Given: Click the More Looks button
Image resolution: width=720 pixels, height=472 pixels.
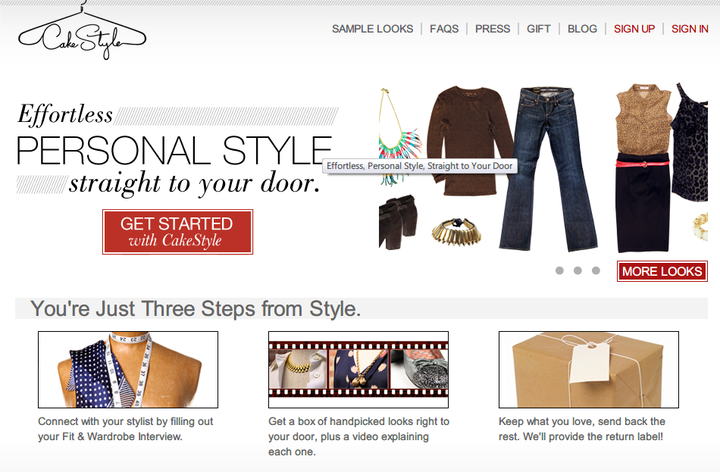Looking at the screenshot, I should [662, 271].
